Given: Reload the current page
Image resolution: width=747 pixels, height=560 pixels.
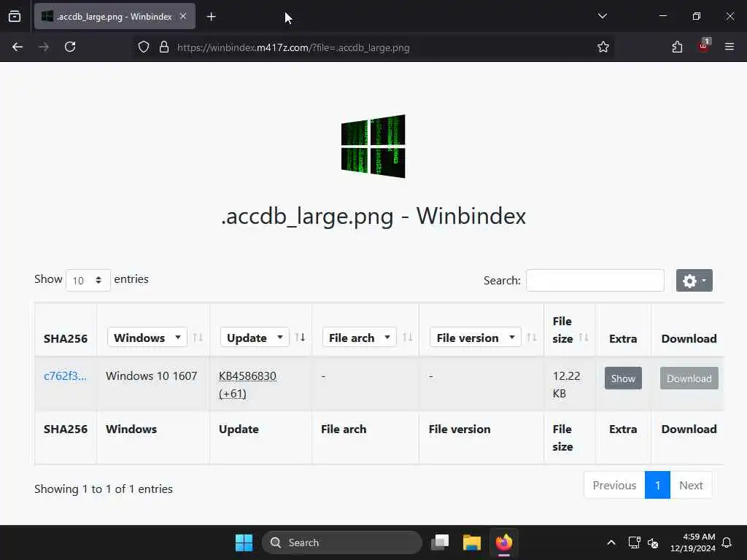Looking at the screenshot, I should (70, 47).
